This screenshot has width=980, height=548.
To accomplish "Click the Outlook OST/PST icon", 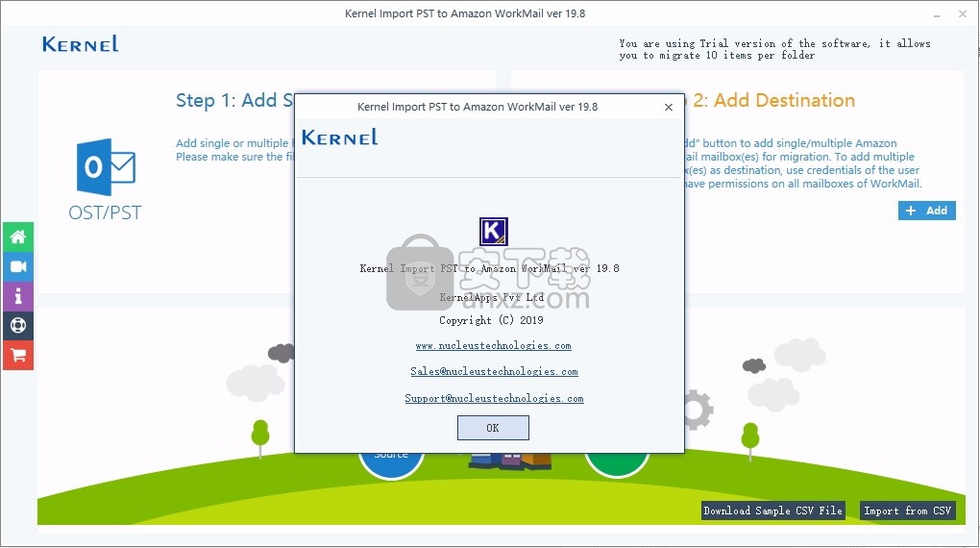I will [x=106, y=167].
